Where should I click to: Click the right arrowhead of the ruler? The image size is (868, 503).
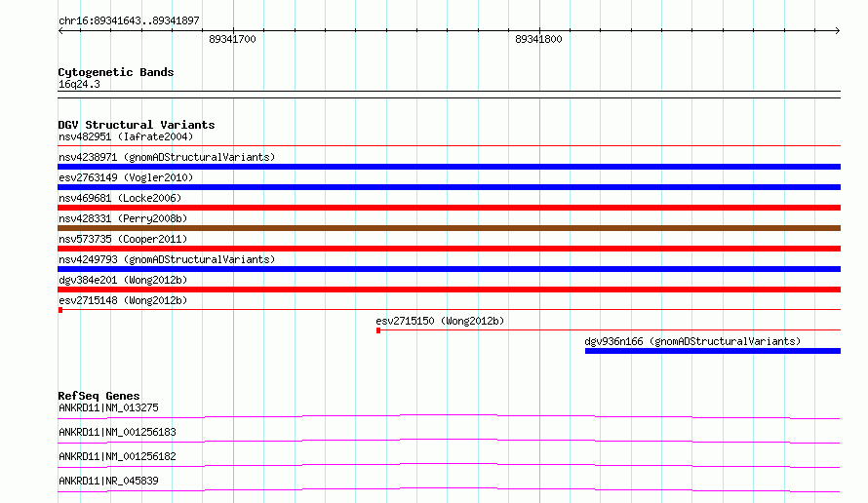(x=838, y=30)
